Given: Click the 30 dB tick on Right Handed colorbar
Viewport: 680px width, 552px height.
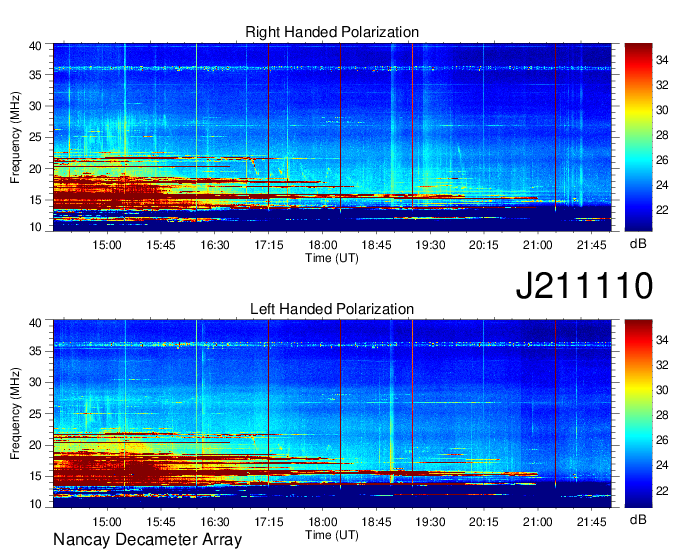Looking at the screenshot, I should (662, 110).
